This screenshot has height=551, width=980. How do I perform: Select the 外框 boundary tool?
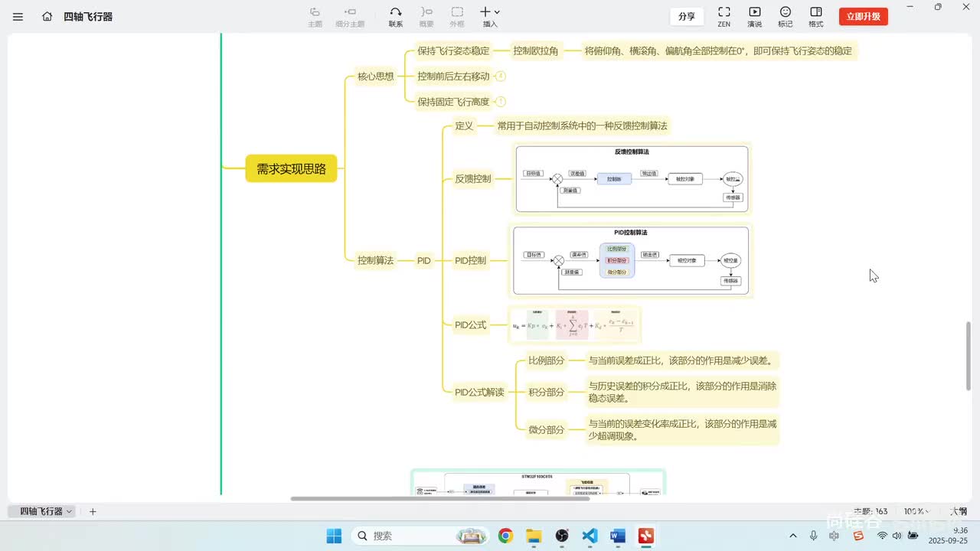point(457,17)
